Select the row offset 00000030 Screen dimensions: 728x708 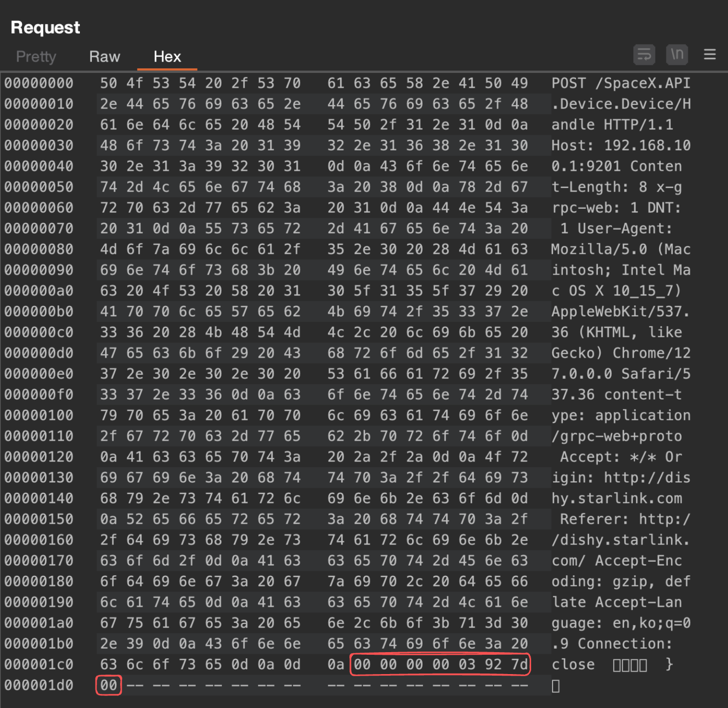pos(39,146)
